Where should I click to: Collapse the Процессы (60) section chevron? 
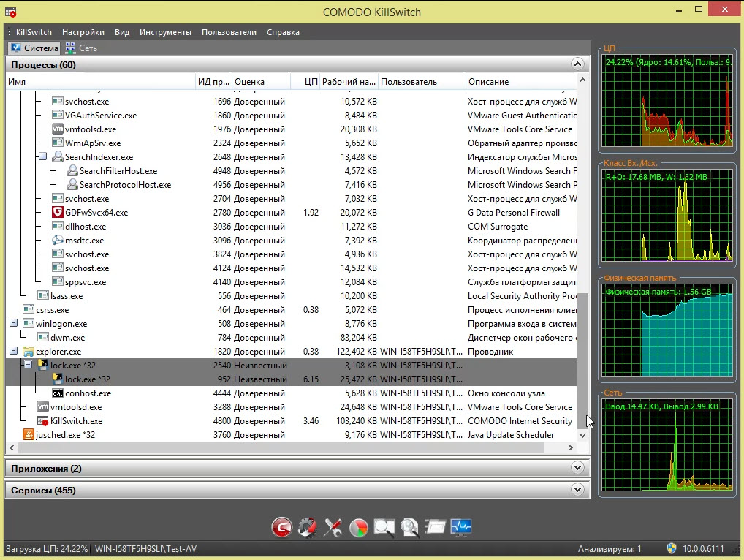pyautogui.click(x=577, y=65)
